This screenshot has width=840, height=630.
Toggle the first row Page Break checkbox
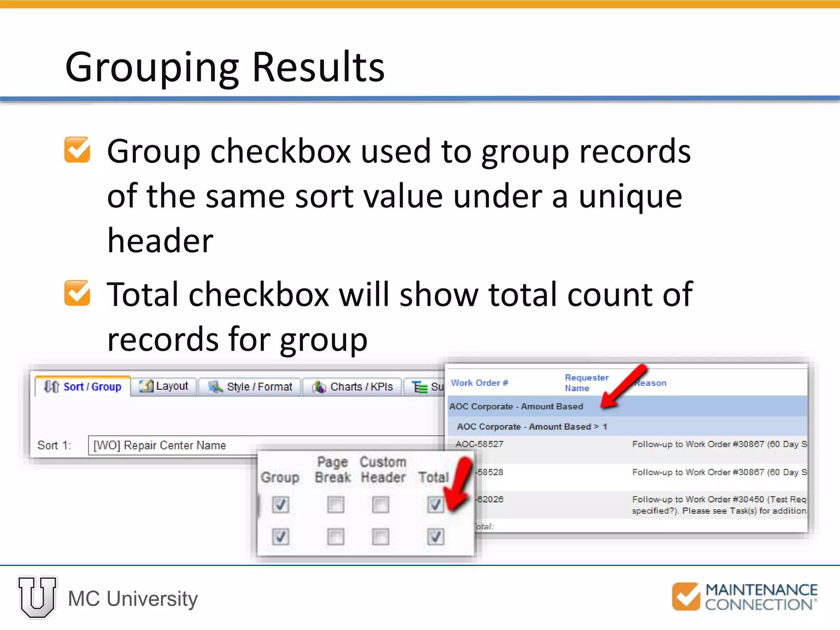[336, 504]
